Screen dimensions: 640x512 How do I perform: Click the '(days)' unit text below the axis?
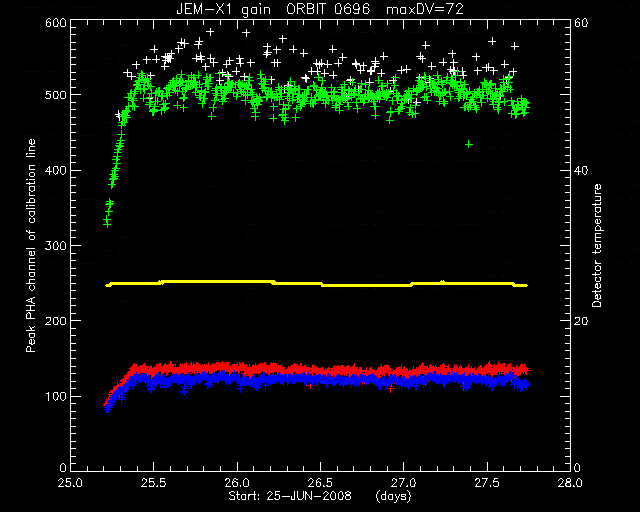[393, 496]
